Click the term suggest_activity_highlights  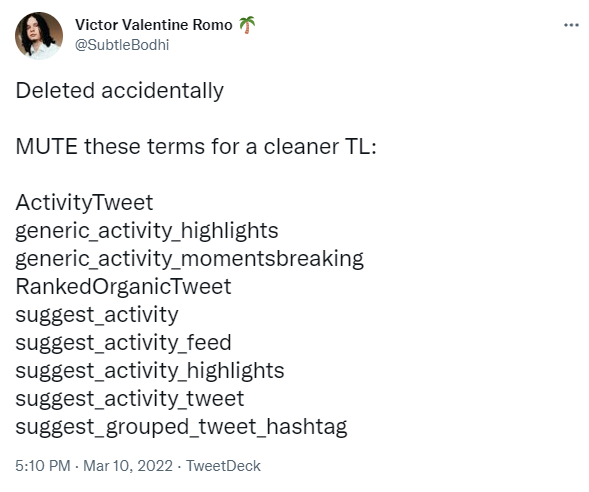coord(150,371)
